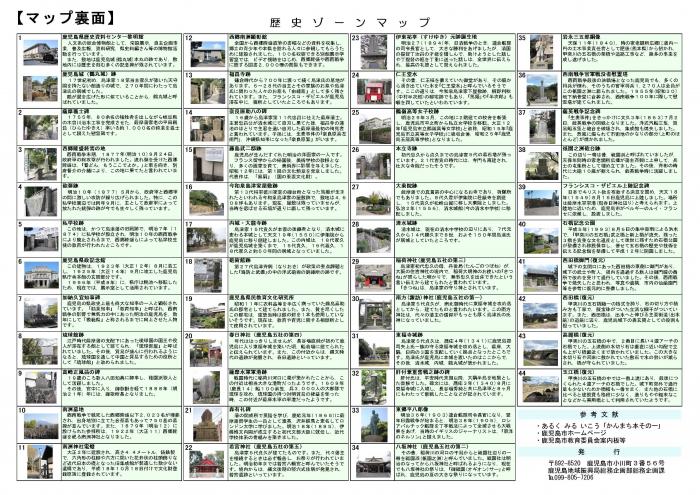Click the photo in entry number 9

pyautogui.click(x=41, y=387)
